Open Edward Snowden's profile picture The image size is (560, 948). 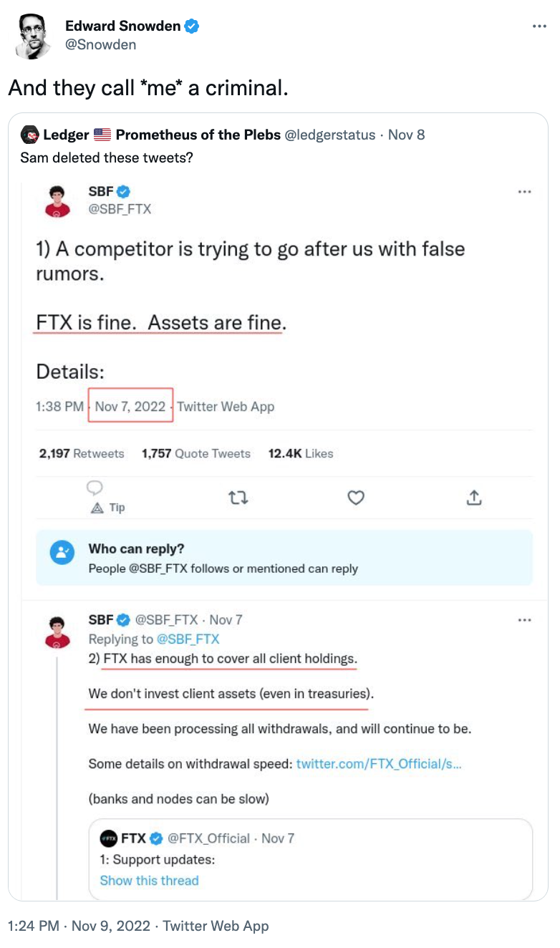click(x=32, y=36)
